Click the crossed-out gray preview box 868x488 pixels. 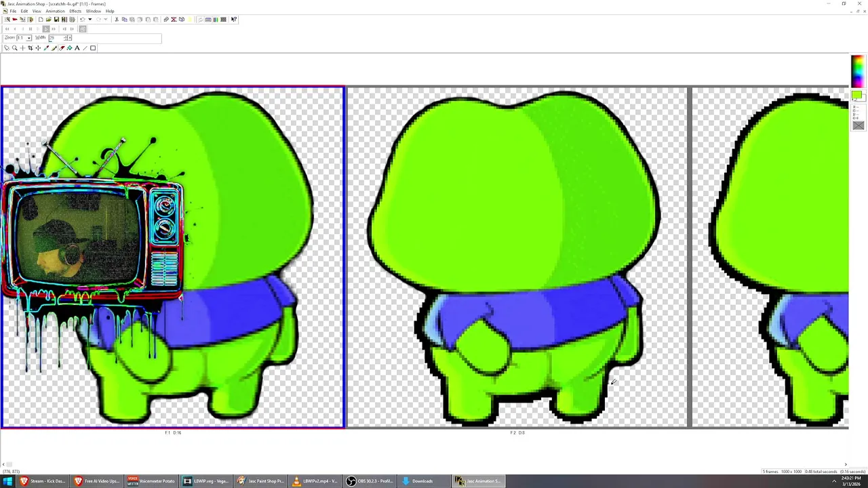pos(858,125)
